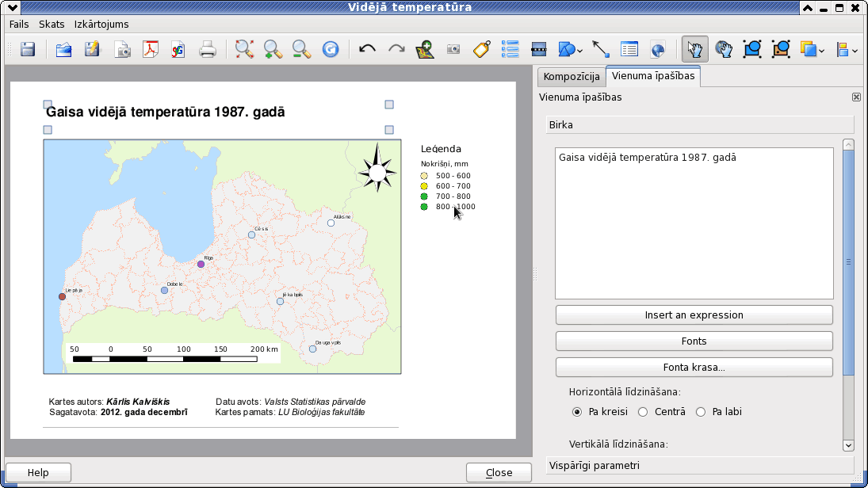Click the printer icon
This screenshot has height=488, width=868.
click(208, 50)
